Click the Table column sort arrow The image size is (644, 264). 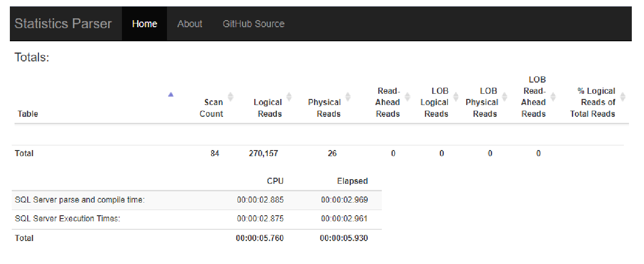click(171, 95)
